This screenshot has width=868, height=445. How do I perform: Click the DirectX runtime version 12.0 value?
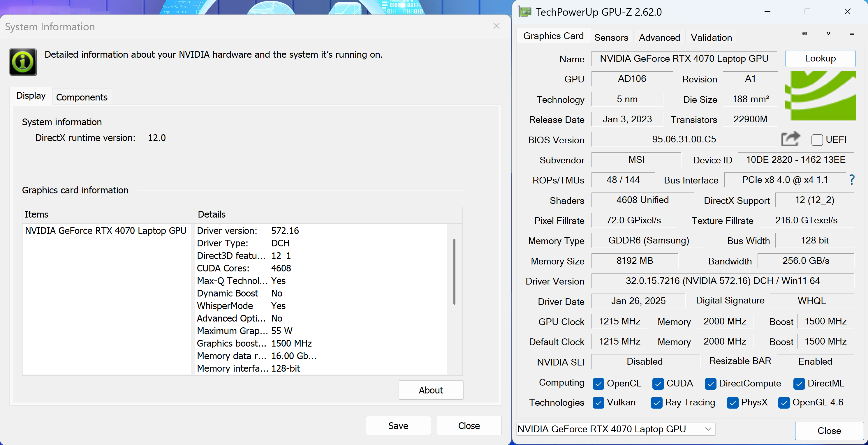[157, 138]
